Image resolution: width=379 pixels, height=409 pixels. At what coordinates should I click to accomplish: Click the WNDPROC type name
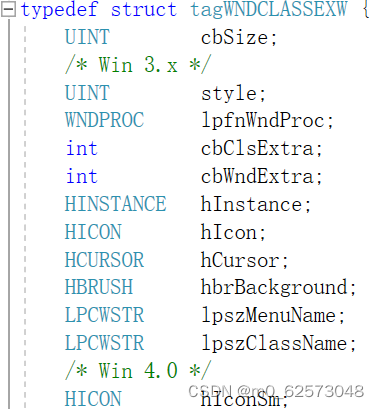click(x=104, y=120)
